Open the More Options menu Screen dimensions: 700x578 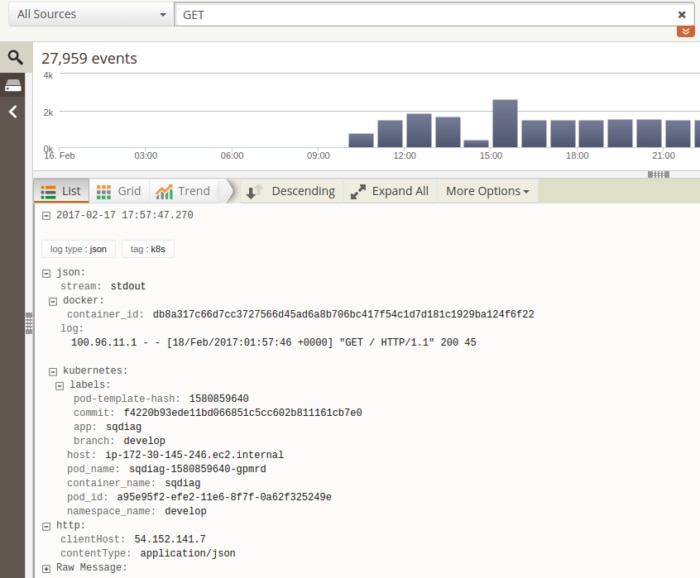click(486, 191)
